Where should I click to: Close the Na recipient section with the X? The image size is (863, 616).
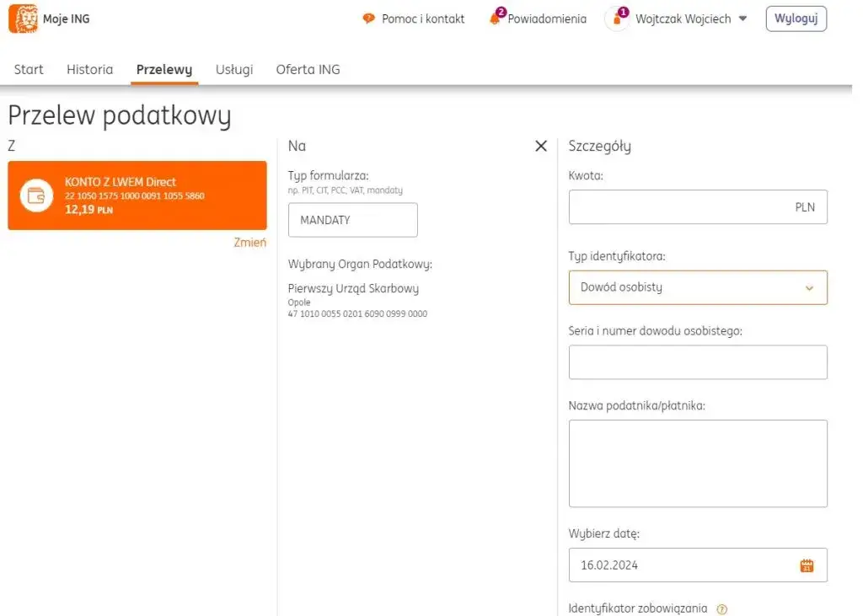pyautogui.click(x=540, y=145)
